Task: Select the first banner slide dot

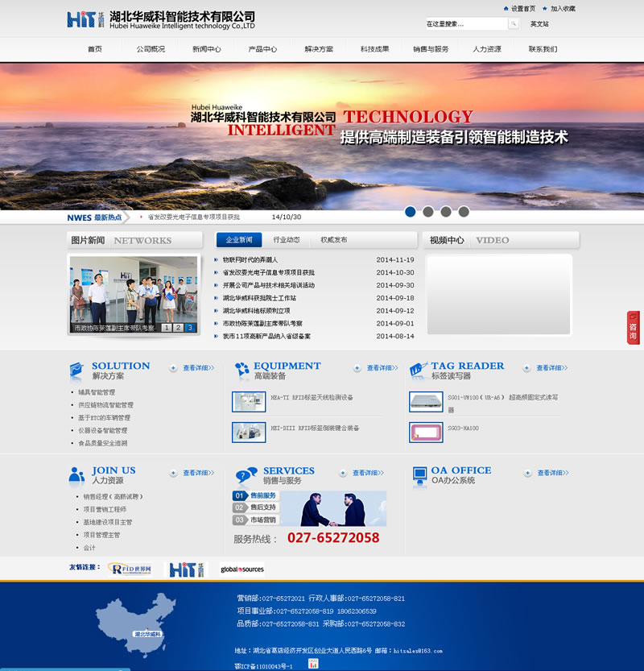Action: [x=410, y=212]
